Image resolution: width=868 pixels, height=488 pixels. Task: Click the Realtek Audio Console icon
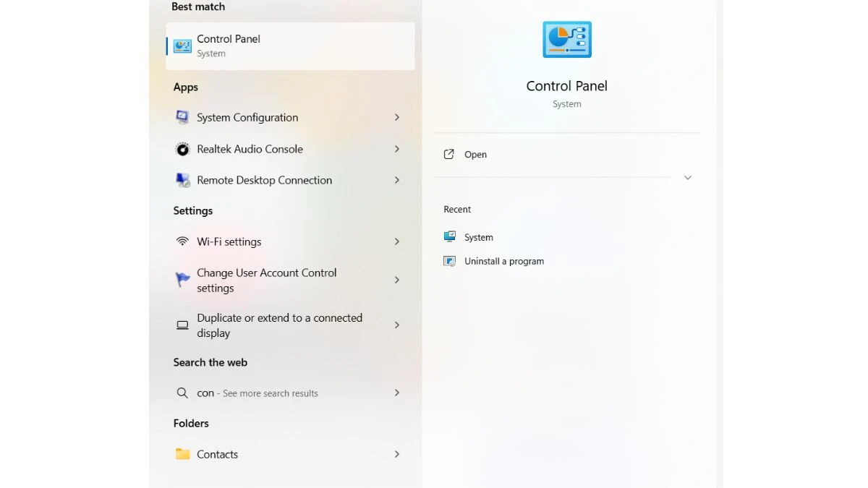point(182,149)
